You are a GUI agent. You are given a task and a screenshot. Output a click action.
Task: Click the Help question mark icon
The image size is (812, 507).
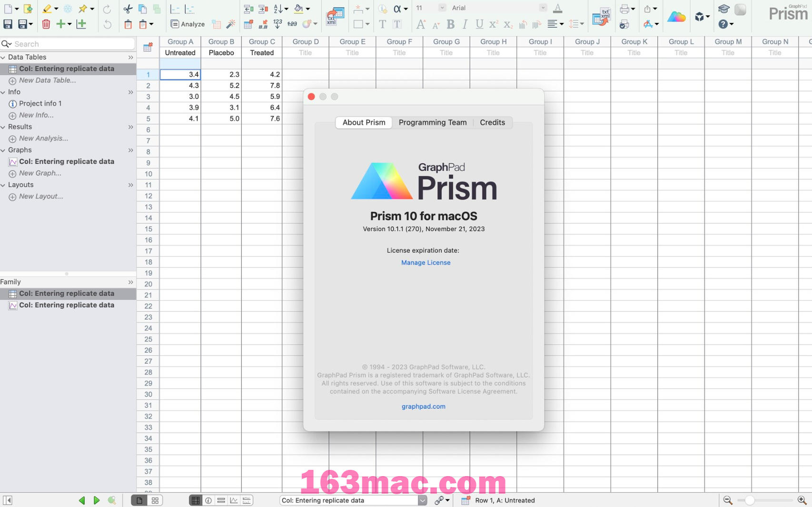pyautogui.click(x=723, y=24)
